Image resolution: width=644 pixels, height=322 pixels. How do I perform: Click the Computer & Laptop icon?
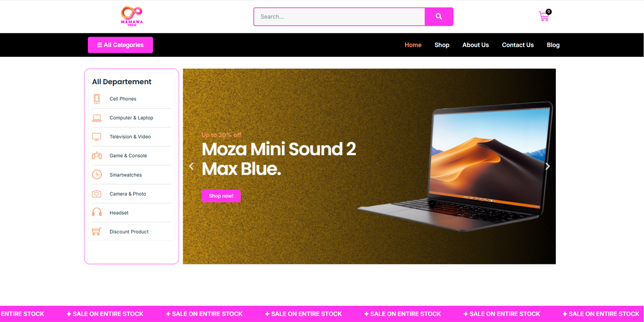pyautogui.click(x=97, y=118)
